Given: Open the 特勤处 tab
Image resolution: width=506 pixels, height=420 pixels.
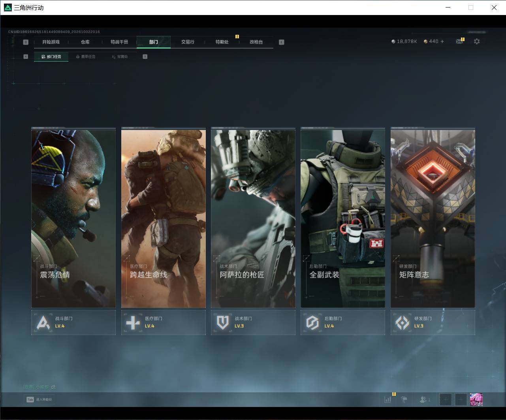Looking at the screenshot, I should 222,42.
